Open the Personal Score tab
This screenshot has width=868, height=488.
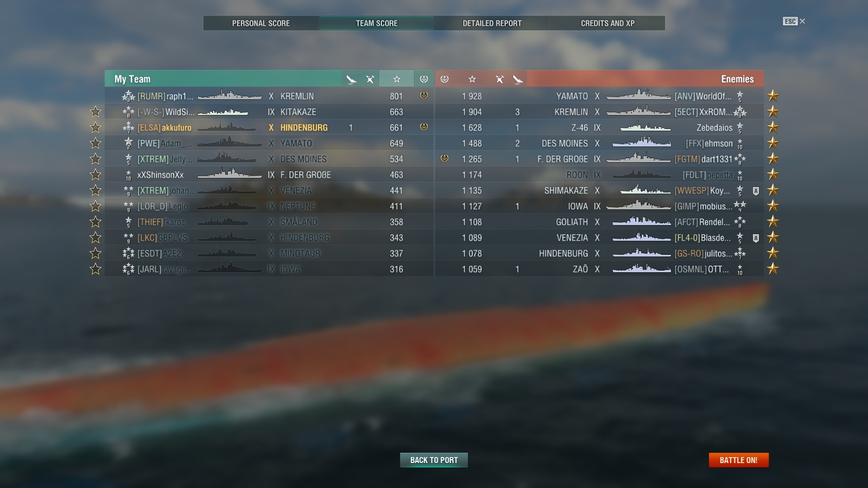tap(261, 23)
